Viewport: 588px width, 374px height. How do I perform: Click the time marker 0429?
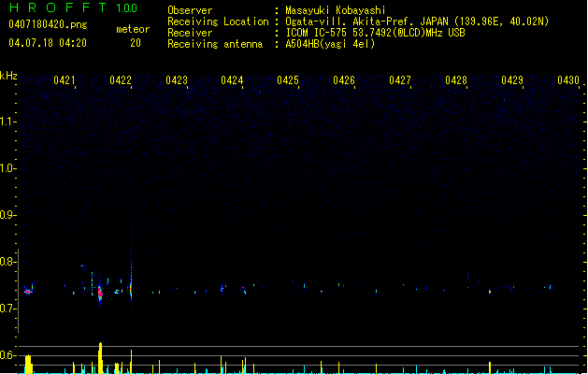point(512,80)
